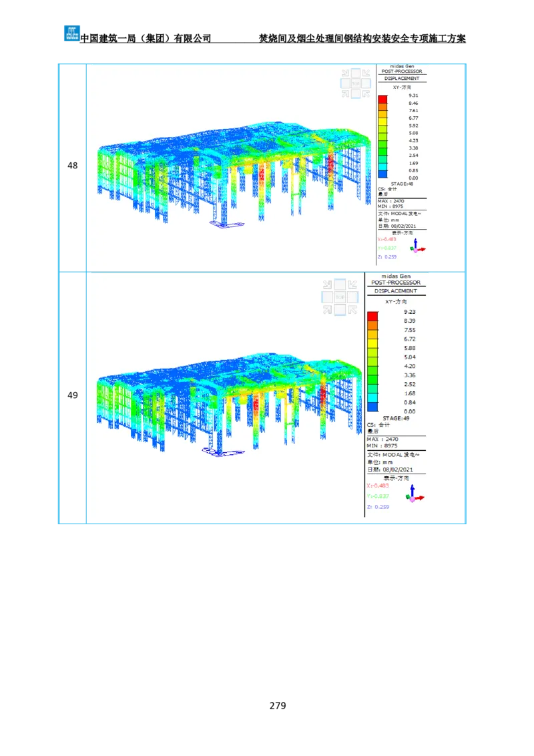Click the TOP view cube center in upper plot

click(356, 83)
